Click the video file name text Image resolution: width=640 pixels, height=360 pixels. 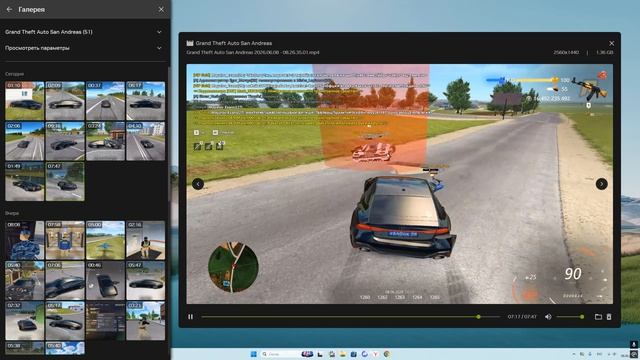(253, 53)
